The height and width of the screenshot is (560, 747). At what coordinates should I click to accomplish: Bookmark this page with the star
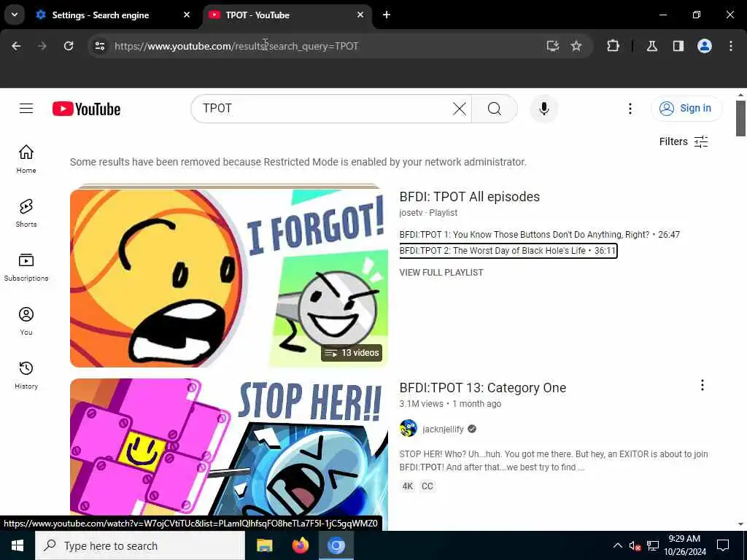click(576, 46)
